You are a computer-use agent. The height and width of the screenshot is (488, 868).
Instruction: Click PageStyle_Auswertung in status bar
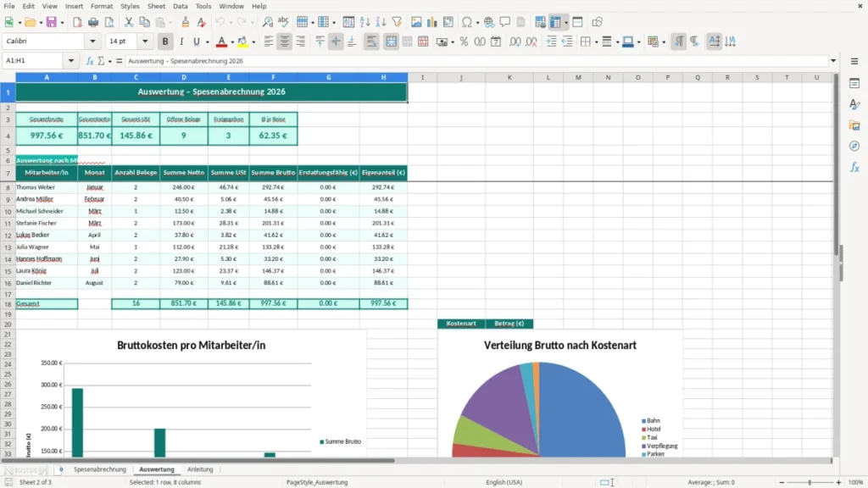(317, 482)
